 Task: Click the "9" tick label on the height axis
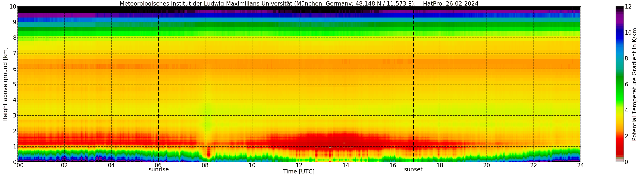15,22
